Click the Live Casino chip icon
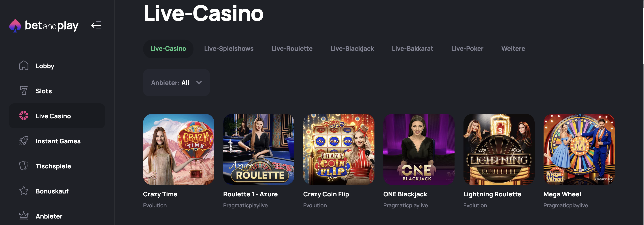This screenshot has height=225, width=644. click(24, 115)
